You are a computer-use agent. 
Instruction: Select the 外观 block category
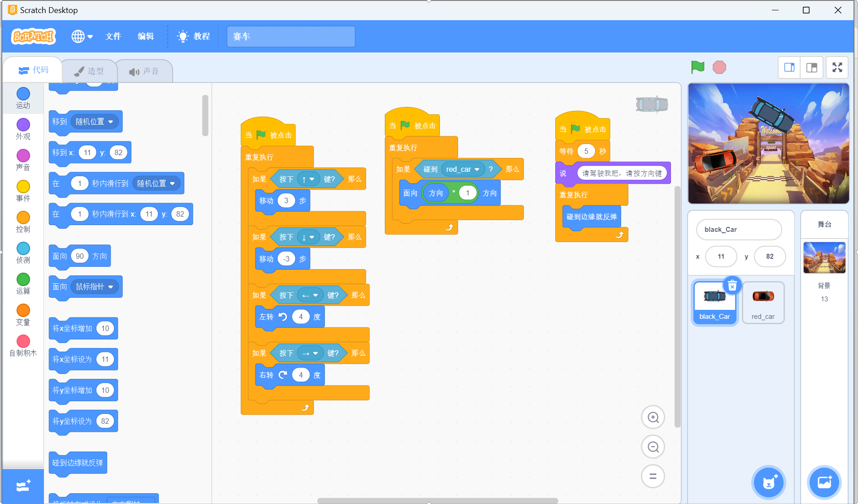pos(23,129)
